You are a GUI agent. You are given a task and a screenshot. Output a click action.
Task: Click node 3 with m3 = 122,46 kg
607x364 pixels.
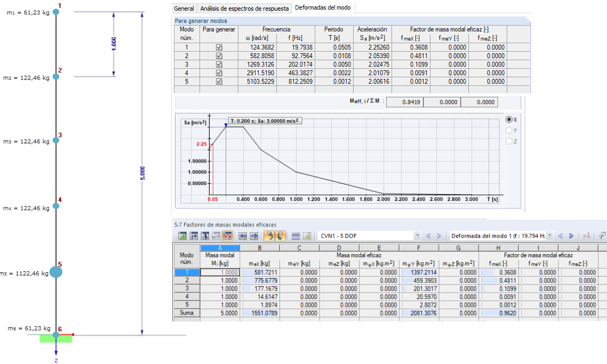coord(56,140)
